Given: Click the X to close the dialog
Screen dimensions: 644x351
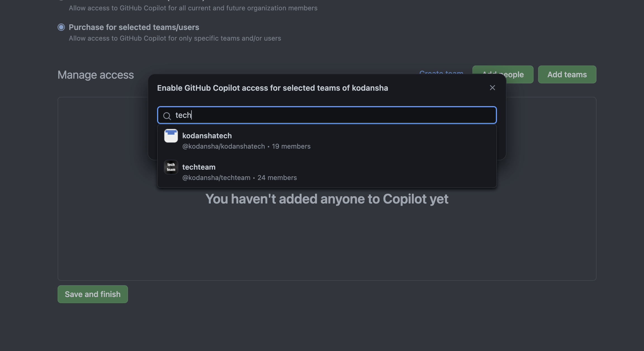Looking at the screenshot, I should pos(492,88).
